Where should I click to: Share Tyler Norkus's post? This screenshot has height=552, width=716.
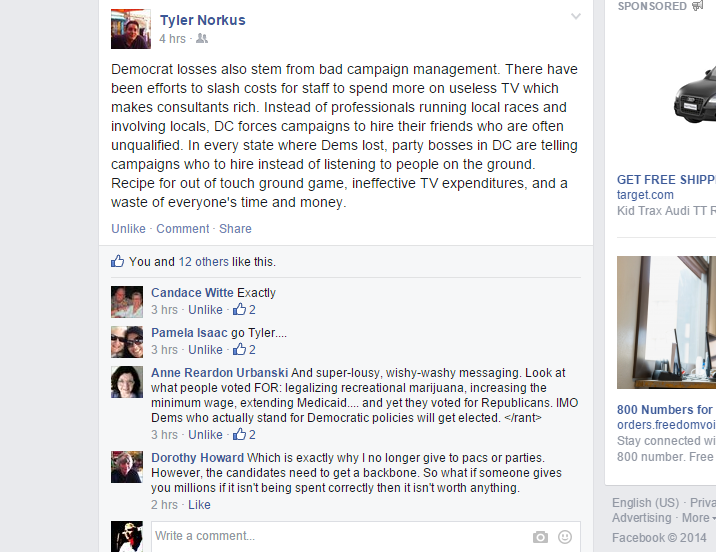coord(235,228)
